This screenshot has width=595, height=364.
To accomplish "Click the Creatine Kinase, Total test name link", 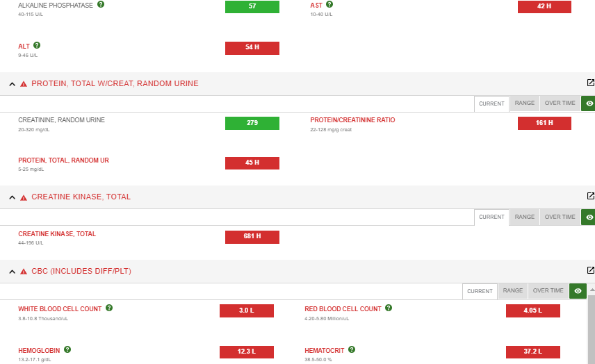I will tap(57, 234).
